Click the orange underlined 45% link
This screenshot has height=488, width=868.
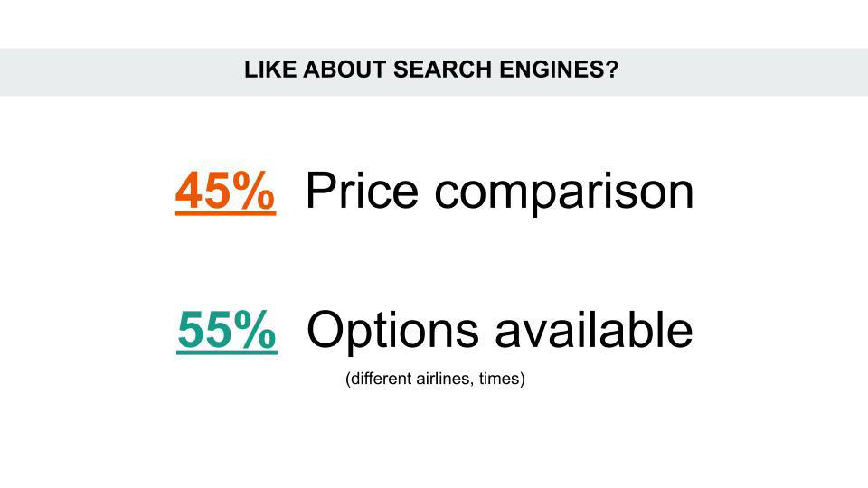pos(225,191)
